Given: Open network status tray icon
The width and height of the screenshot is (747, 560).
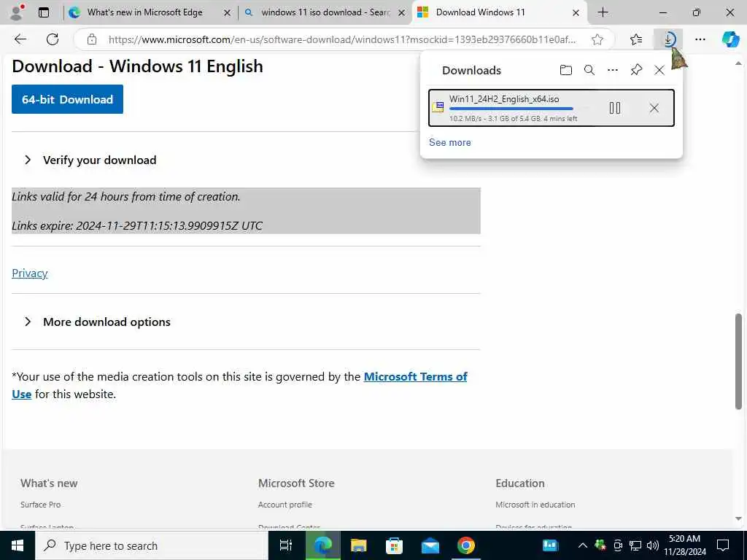Looking at the screenshot, I should tap(635, 545).
